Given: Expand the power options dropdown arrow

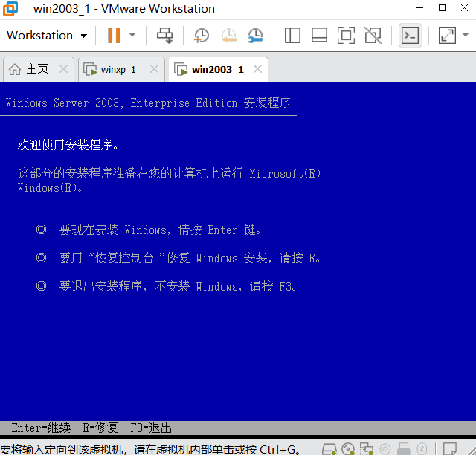Looking at the screenshot, I should coord(132,35).
